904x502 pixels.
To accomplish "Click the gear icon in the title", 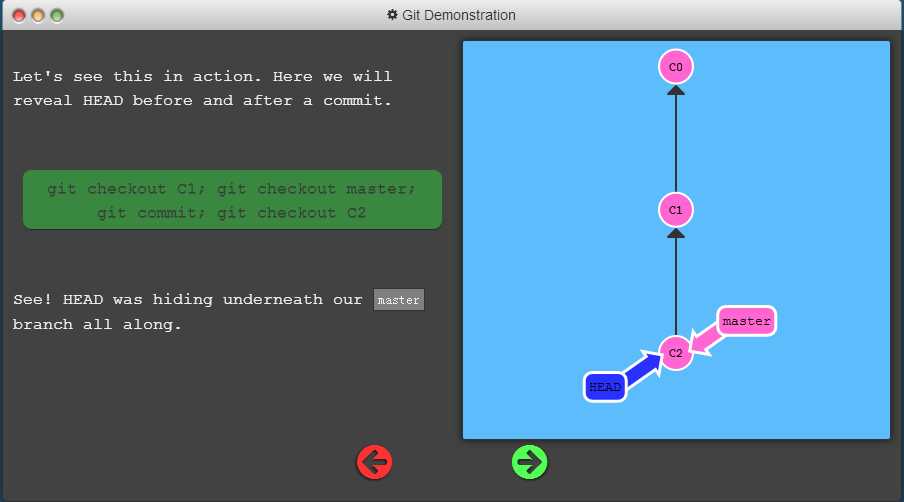I will point(392,14).
